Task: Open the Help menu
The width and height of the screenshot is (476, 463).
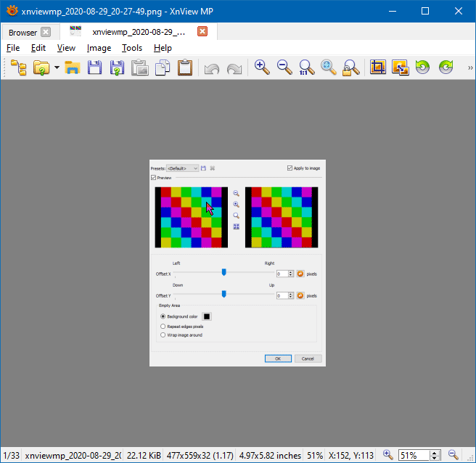Action: [x=163, y=48]
